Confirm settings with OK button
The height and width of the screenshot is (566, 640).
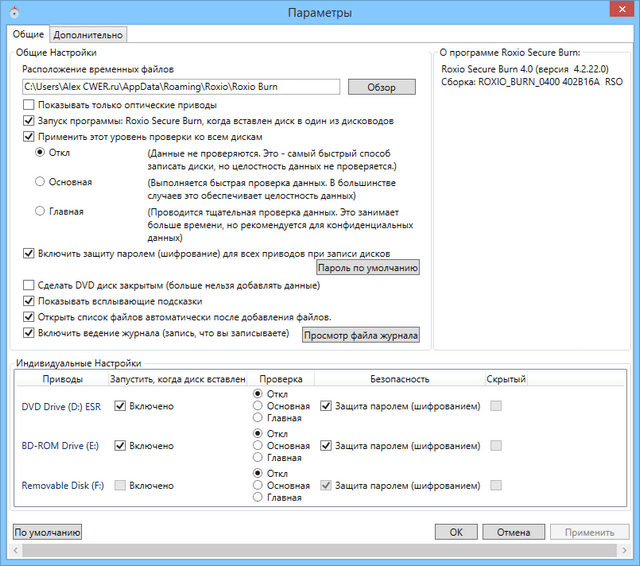pos(456,532)
